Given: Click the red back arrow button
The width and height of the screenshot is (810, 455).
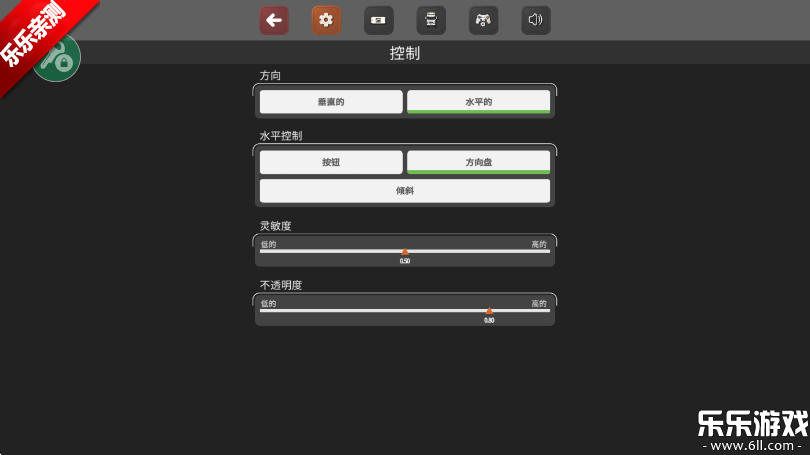Looking at the screenshot, I should click(x=274, y=20).
